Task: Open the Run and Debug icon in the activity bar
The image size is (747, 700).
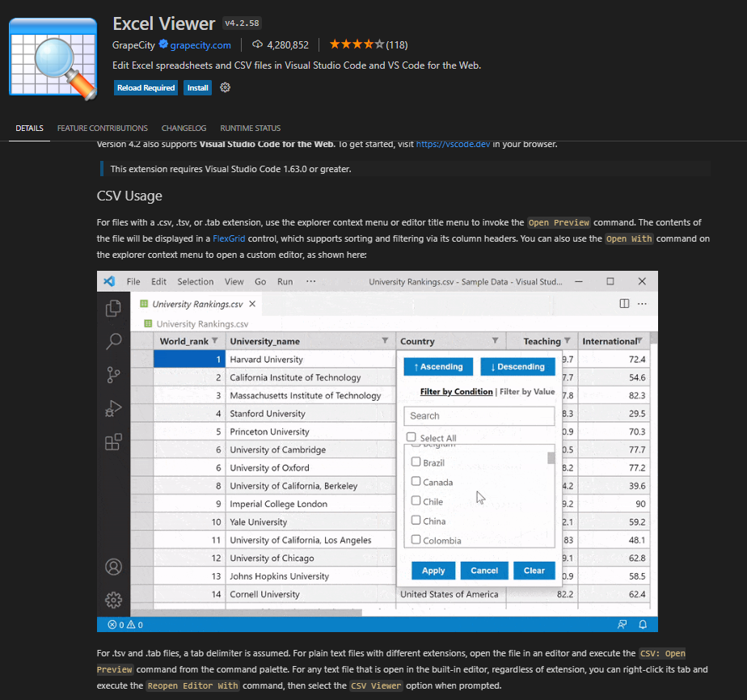Action: pos(113,408)
